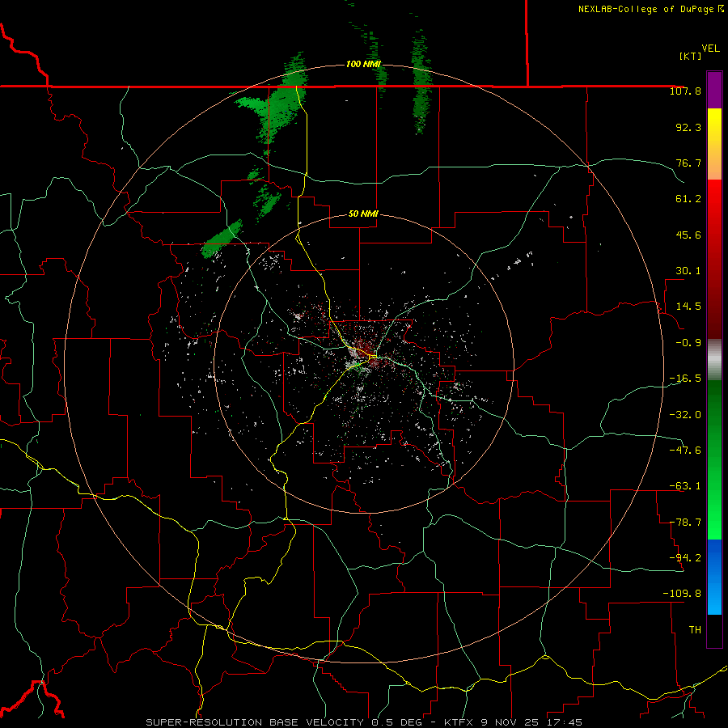Click the 76.7 velocity scale value
This screenshot has height=728, width=728.
tap(688, 163)
